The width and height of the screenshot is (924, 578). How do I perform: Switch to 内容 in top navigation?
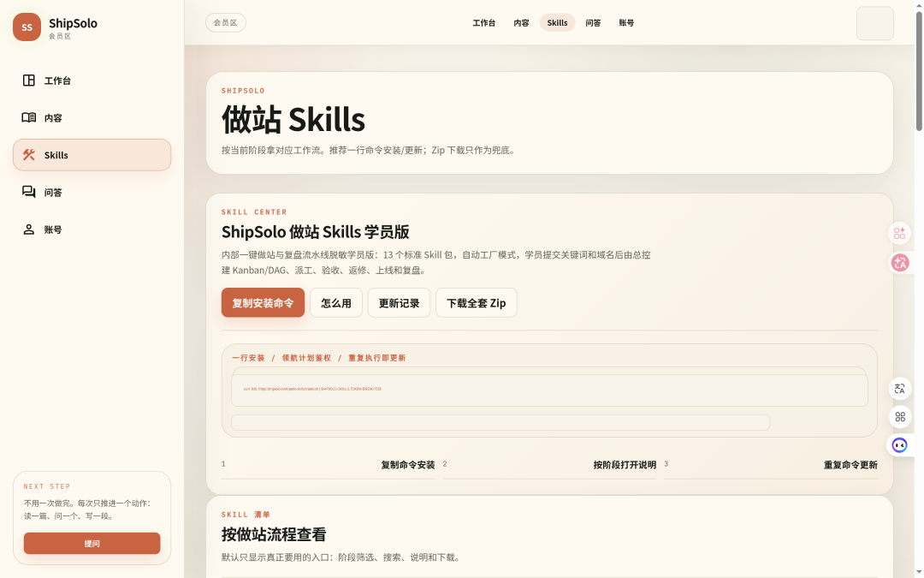click(521, 23)
